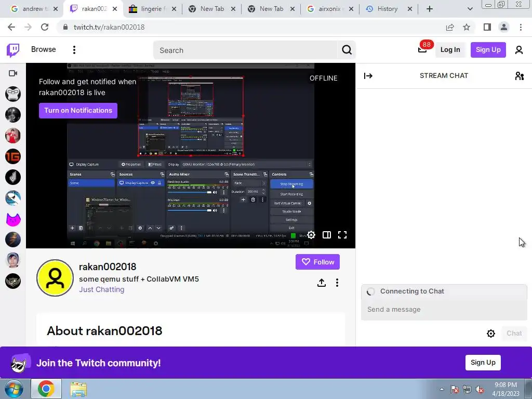Open the channel more options menu
This screenshot has height=399, width=532.
[x=337, y=283]
